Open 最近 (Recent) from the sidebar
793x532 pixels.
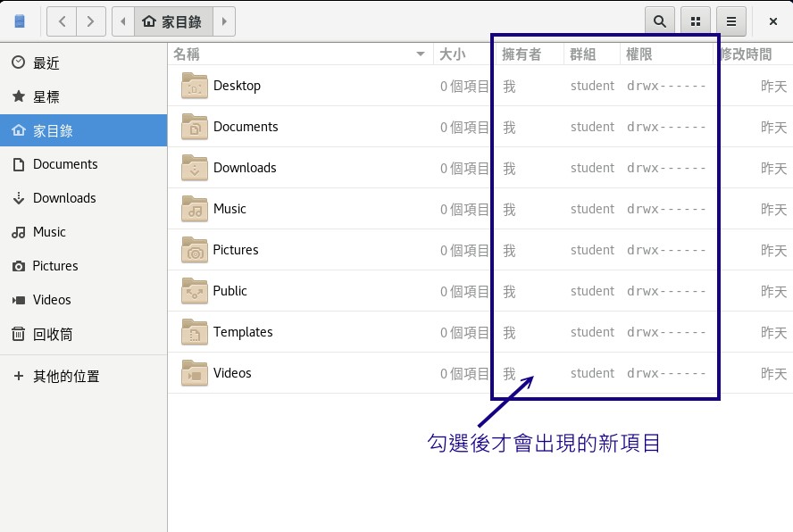click(54, 62)
